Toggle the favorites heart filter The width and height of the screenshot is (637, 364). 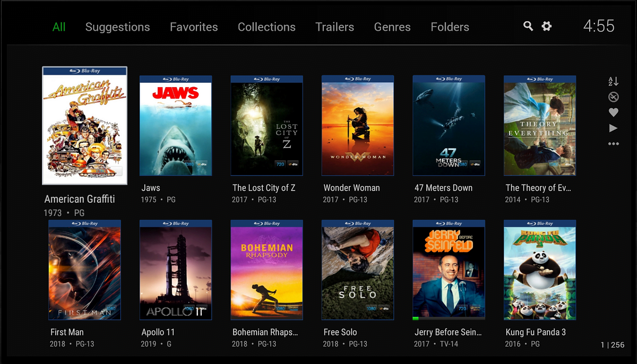(613, 112)
